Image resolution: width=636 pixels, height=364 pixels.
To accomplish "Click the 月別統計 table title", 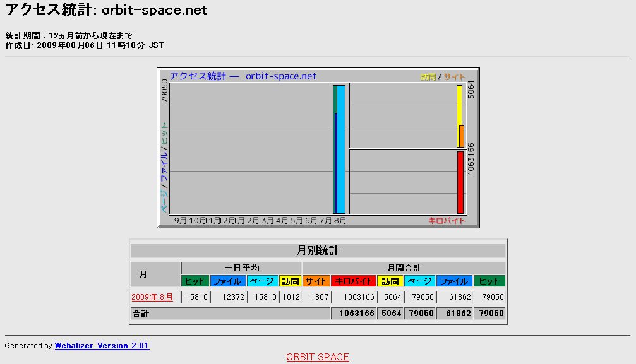I will tap(318, 250).
